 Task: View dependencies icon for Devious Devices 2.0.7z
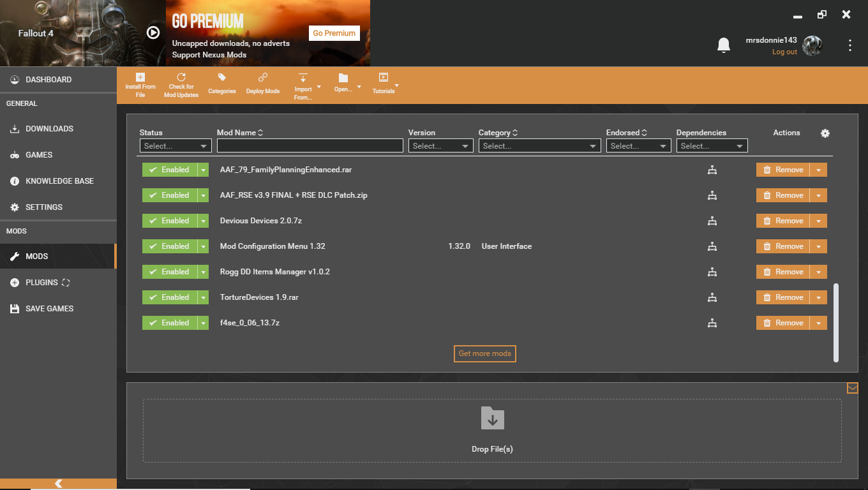[712, 221]
